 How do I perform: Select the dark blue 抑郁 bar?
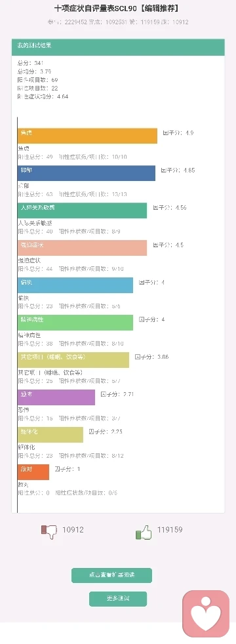point(87,173)
